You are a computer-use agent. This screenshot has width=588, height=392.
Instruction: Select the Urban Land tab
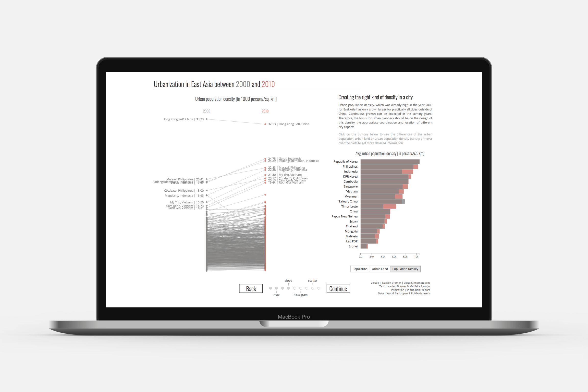379,269
